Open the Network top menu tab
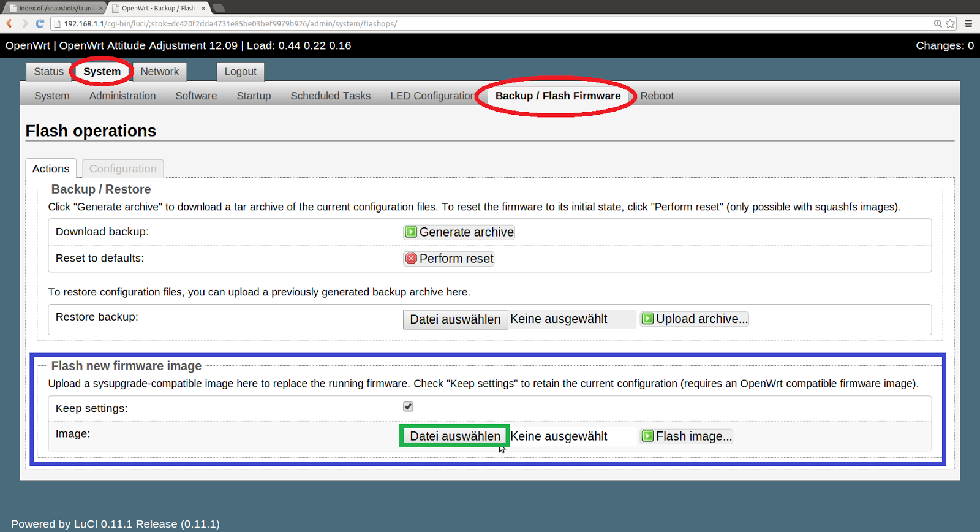This screenshot has height=532, width=980. (159, 72)
